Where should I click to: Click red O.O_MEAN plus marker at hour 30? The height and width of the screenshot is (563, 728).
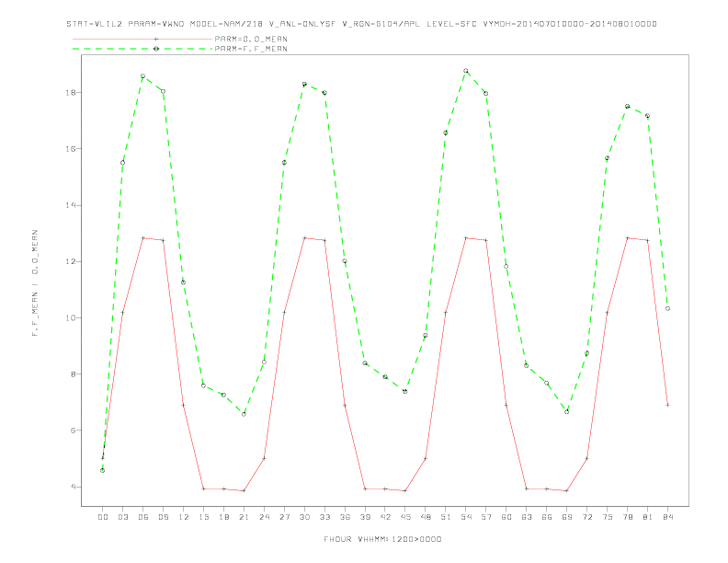click(304, 238)
